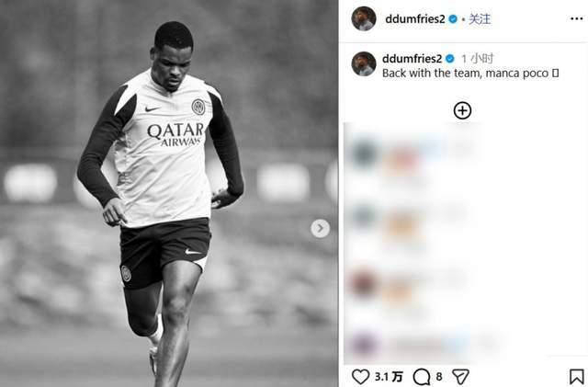The height and width of the screenshot is (387, 588).
Task: Share the post using the paper plane icon
Action: click(460, 377)
